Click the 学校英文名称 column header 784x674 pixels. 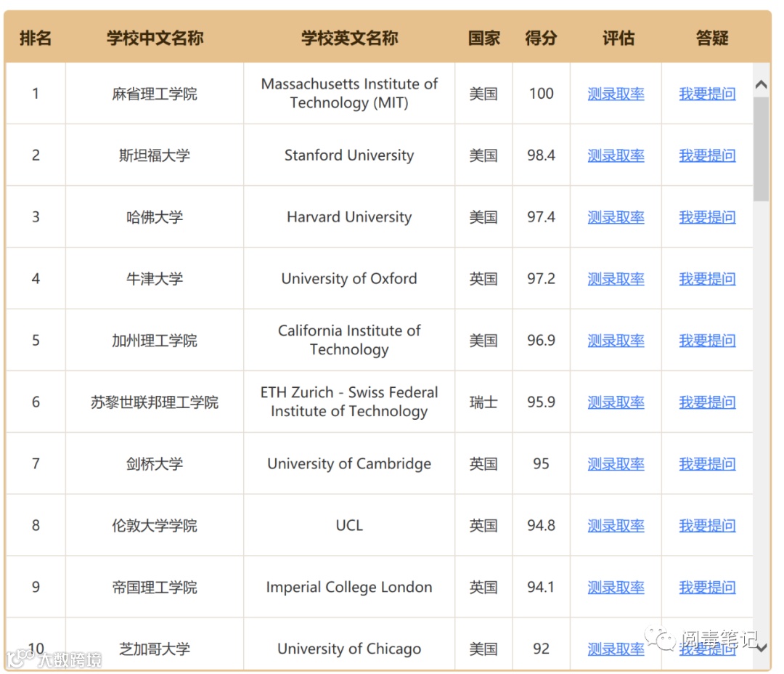[349, 38]
